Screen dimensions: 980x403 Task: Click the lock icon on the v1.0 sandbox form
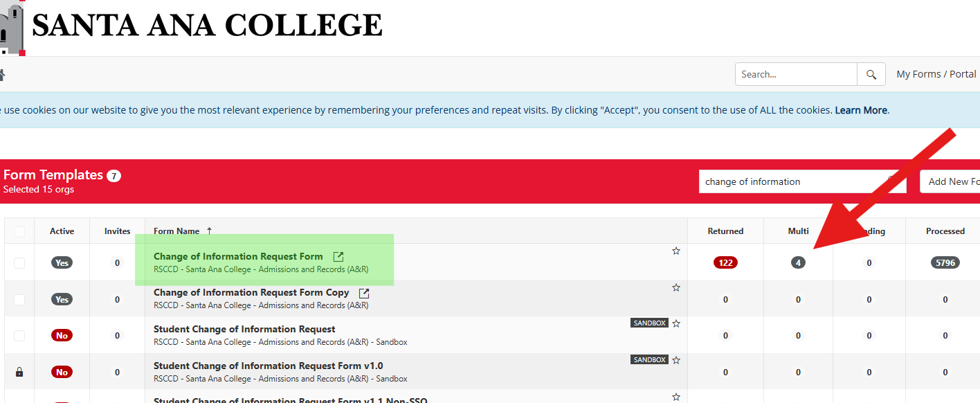pos(19,372)
